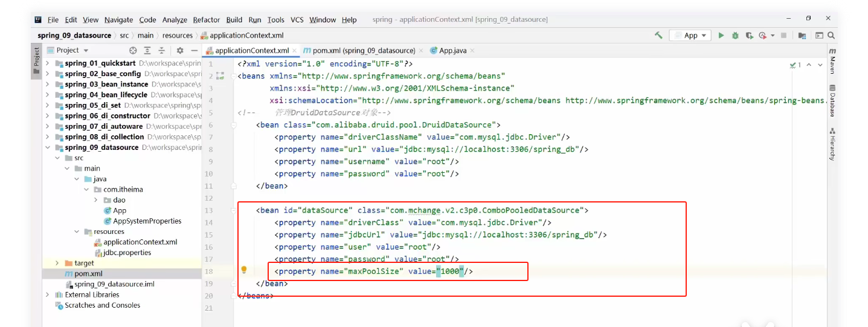
Task: Hide the Project panel with minus icon
Action: [x=194, y=50]
